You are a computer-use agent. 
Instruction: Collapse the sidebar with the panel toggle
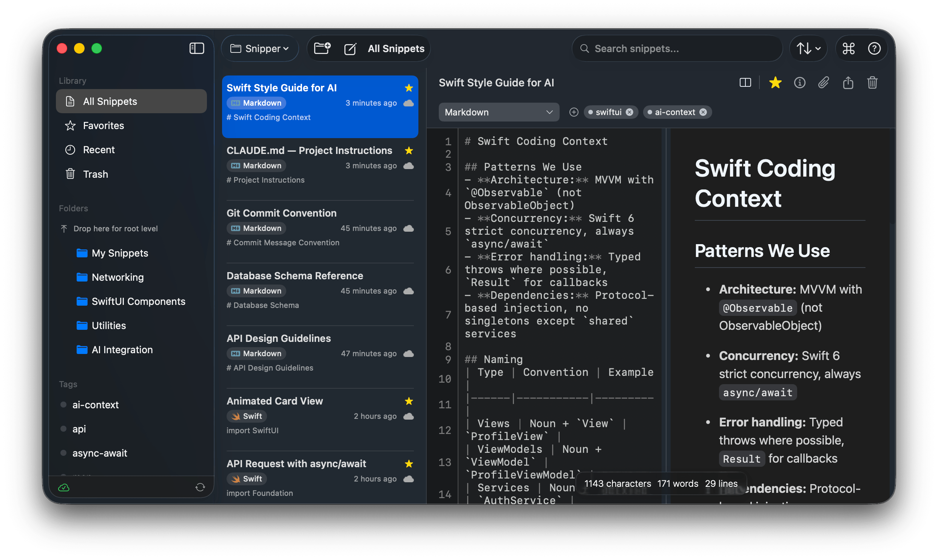pos(196,48)
